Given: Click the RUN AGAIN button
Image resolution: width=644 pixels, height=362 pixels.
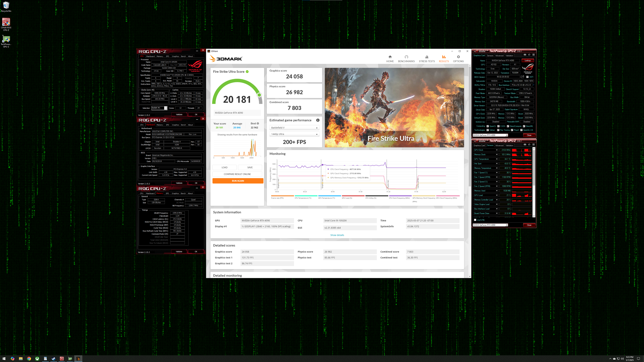Looking at the screenshot, I should click(238, 181).
